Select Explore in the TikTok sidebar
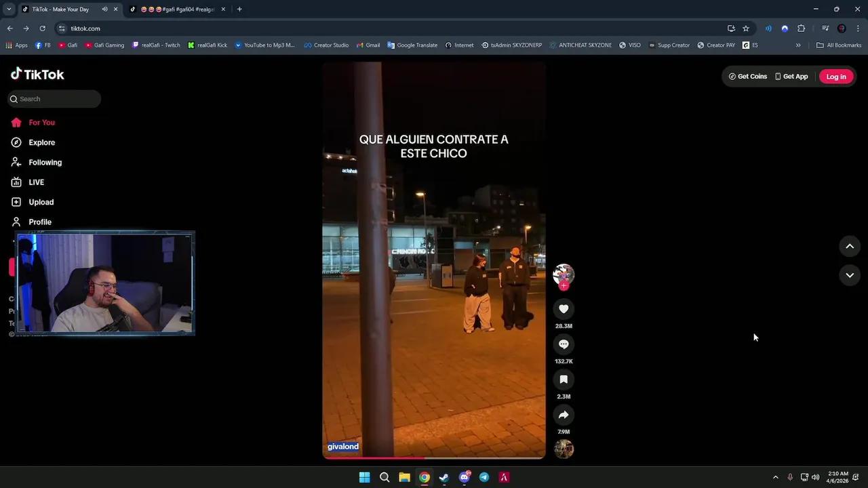 point(41,142)
